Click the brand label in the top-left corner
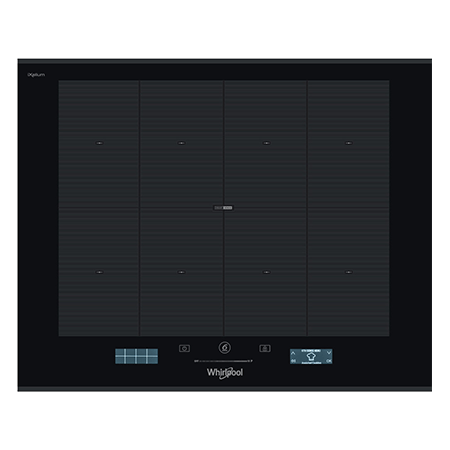This screenshot has width=450, height=450. pyautogui.click(x=36, y=75)
